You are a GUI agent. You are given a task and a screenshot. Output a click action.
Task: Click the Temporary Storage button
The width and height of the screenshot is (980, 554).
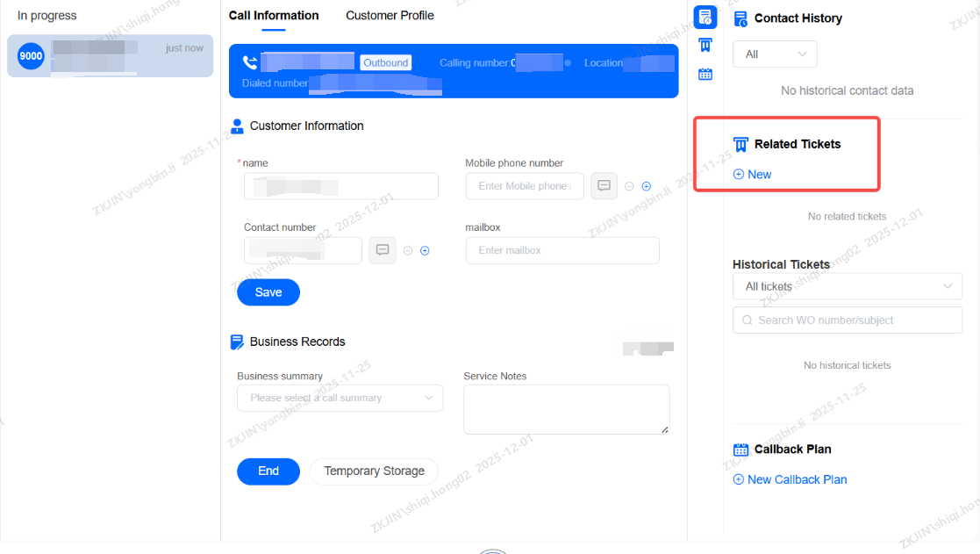[x=374, y=471]
